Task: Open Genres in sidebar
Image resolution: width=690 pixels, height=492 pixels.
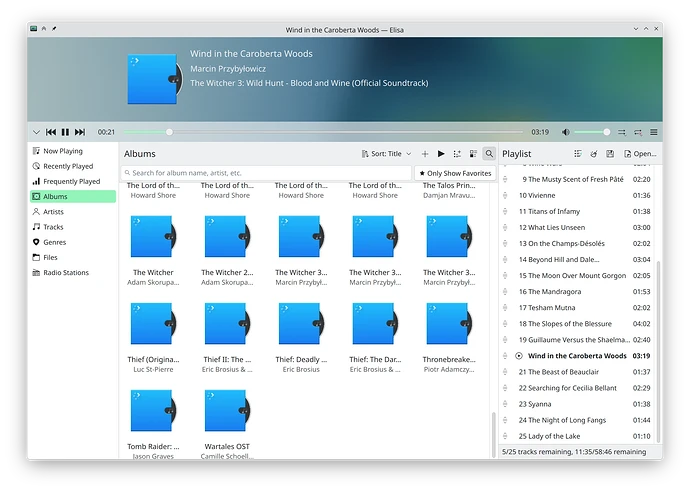Action: click(x=73, y=242)
